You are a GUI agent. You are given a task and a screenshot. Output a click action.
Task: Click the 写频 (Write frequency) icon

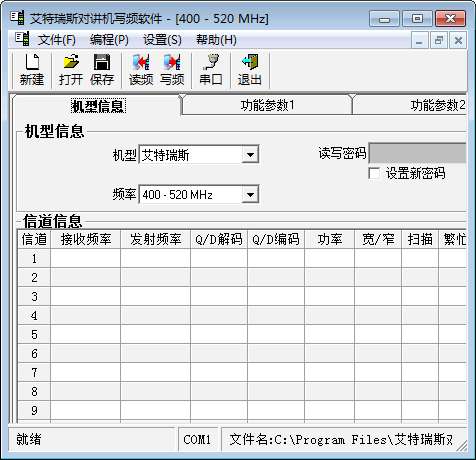pyautogui.click(x=172, y=70)
